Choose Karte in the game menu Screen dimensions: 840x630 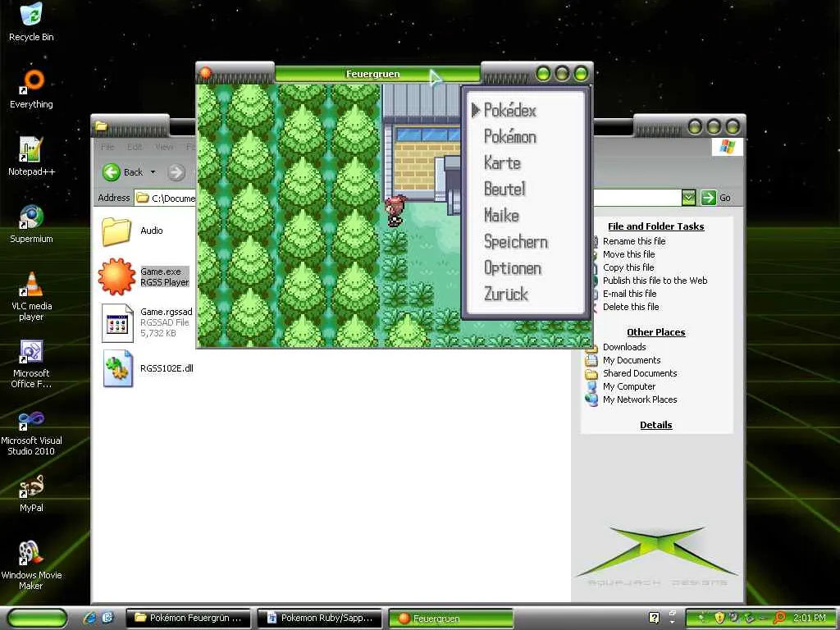pyautogui.click(x=502, y=163)
